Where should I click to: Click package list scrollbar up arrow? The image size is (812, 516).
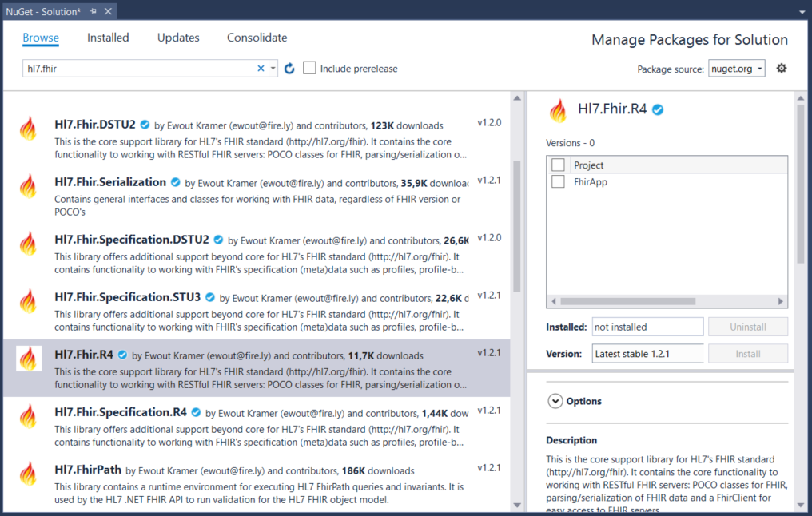517,98
